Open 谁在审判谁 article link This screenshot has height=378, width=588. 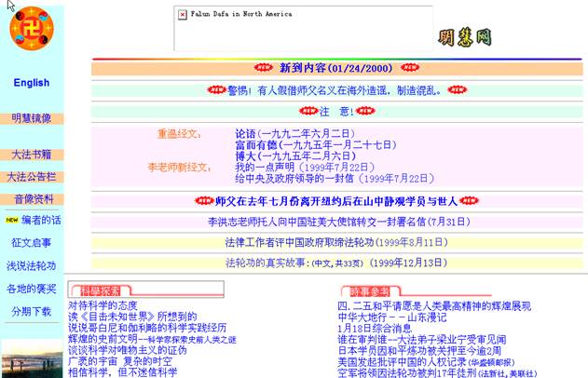coord(422,340)
